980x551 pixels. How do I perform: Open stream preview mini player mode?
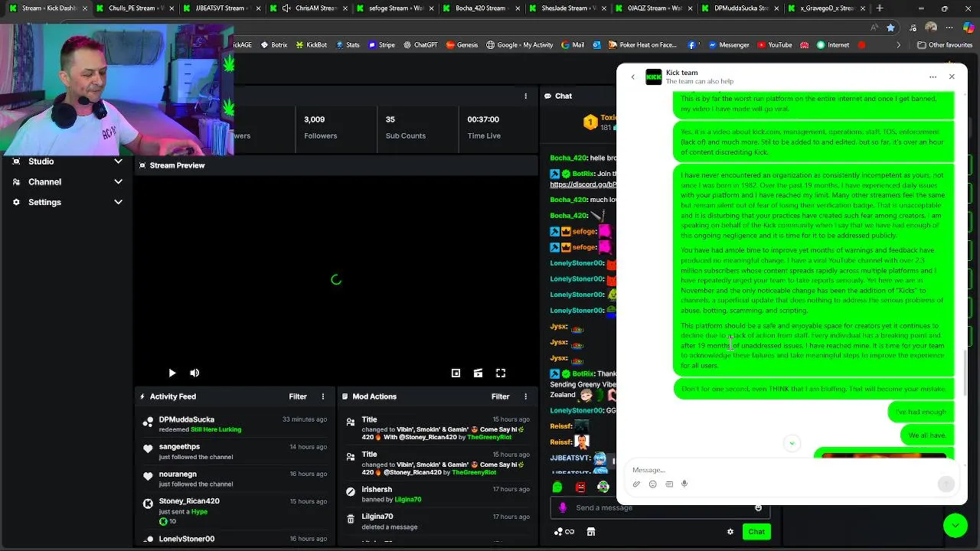[456, 373]
